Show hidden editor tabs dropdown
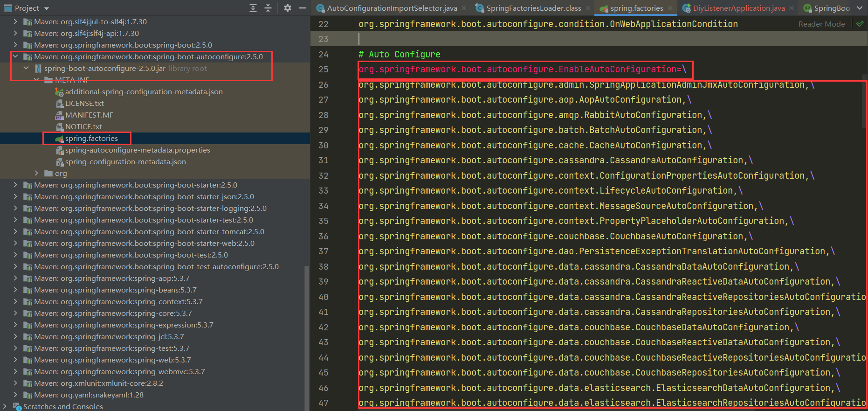The image size is (868, 411). [860, 8]
